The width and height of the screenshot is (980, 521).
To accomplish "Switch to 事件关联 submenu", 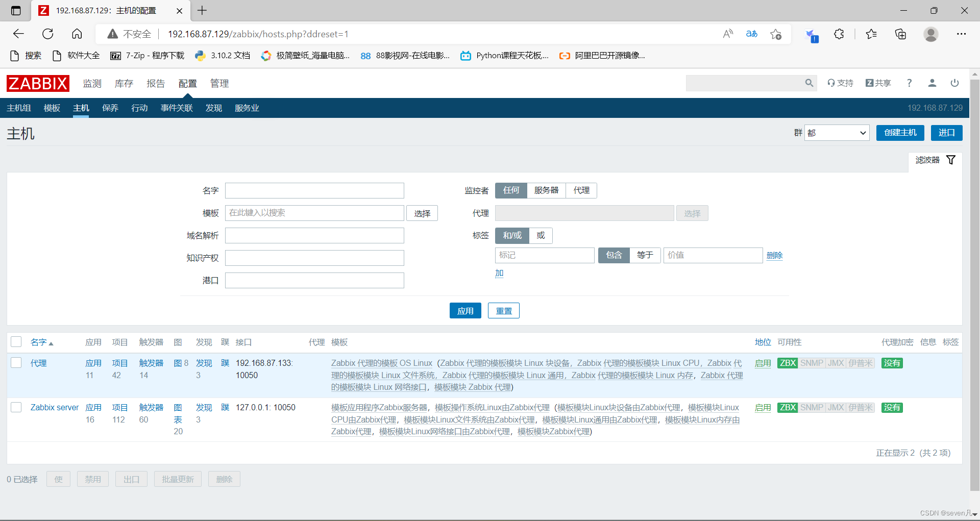I will click(177, 108).
